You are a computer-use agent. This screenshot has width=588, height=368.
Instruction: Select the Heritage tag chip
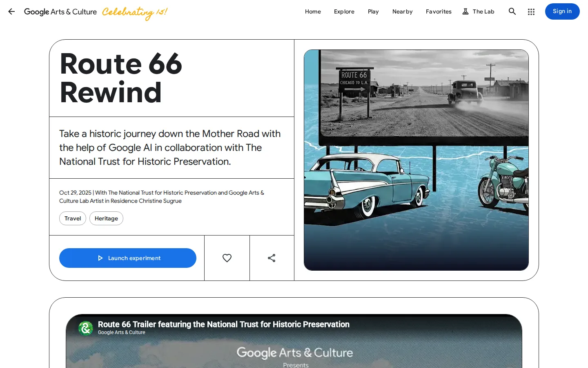coord(106,218)
